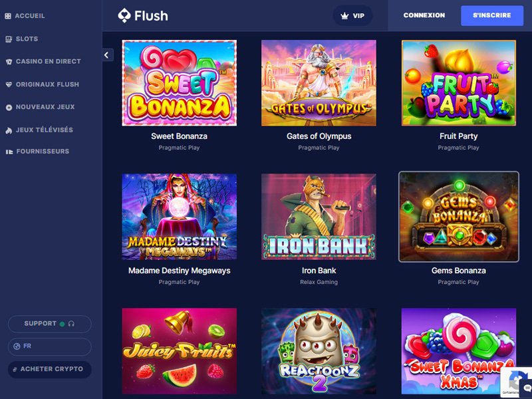Open the Gates of Olympus thumbnail
Screen dimensions: 532x399
pyautogui.click(x=319, y=82)
